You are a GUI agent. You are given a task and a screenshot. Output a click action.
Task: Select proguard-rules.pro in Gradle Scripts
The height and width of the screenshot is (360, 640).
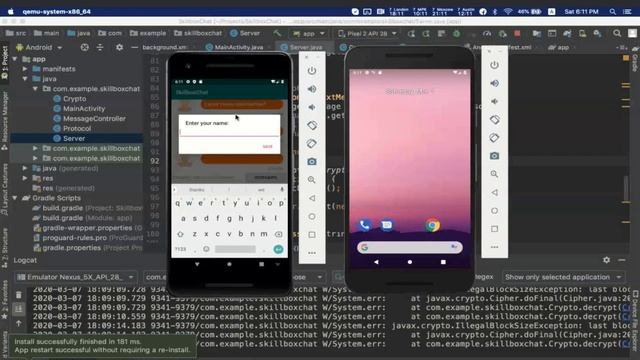pos(75,238)
